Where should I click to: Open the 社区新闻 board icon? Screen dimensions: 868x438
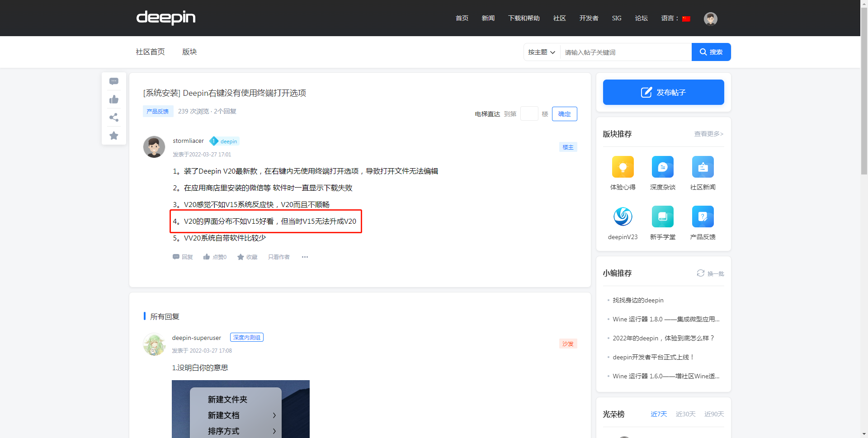703,167
